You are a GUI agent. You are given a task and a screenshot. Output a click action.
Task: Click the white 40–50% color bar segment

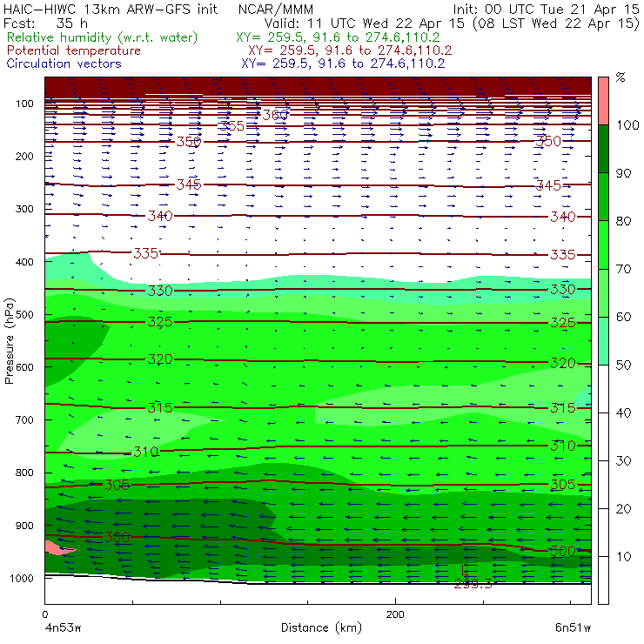603,388
